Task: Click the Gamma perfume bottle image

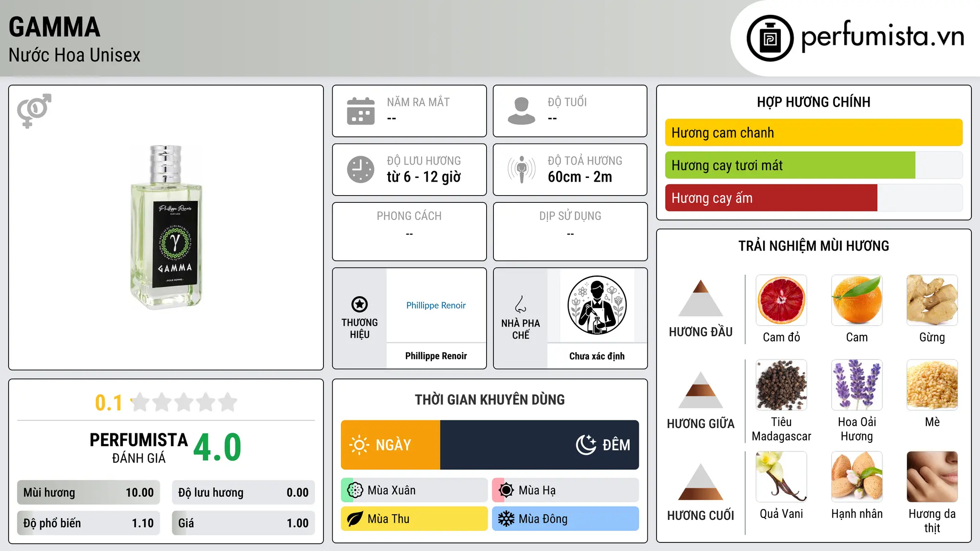Action: tap(166, 228)
